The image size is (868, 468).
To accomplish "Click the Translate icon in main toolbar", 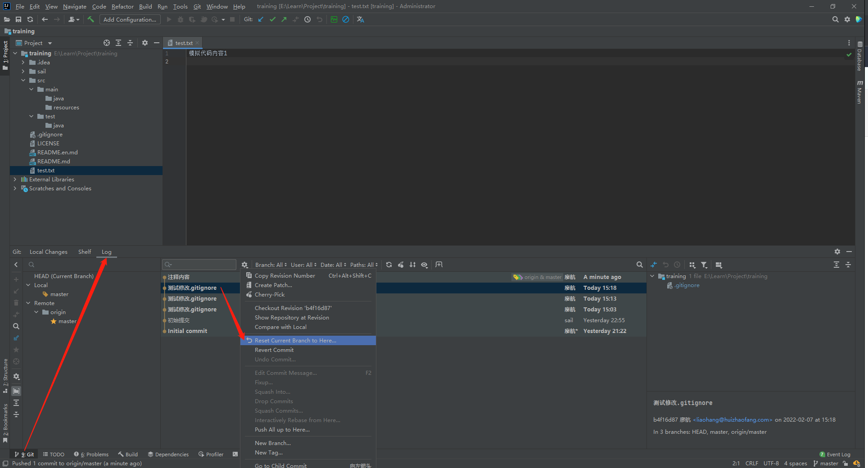I will click(360, 19).
